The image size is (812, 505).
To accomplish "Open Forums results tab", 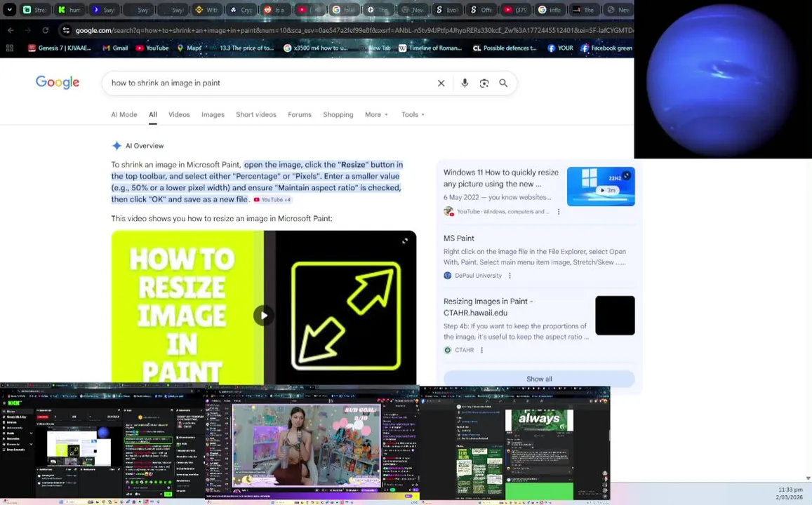I will 299,114.
